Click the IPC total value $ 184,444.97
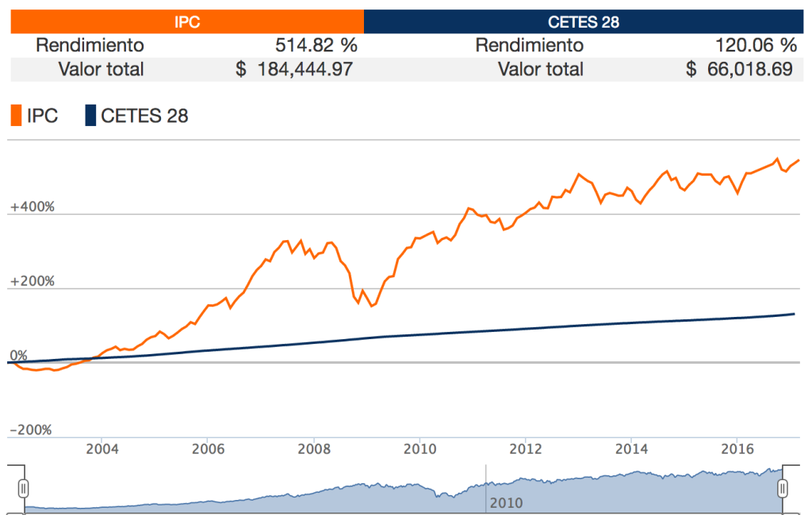Viewport: 812px width, 515px height. (x=294, y=70)
